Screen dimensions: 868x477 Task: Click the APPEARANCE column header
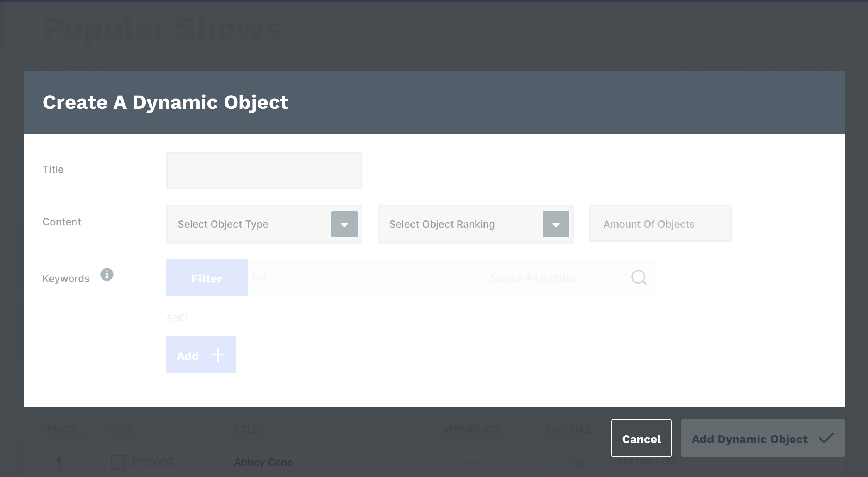[x=471, y=430]
